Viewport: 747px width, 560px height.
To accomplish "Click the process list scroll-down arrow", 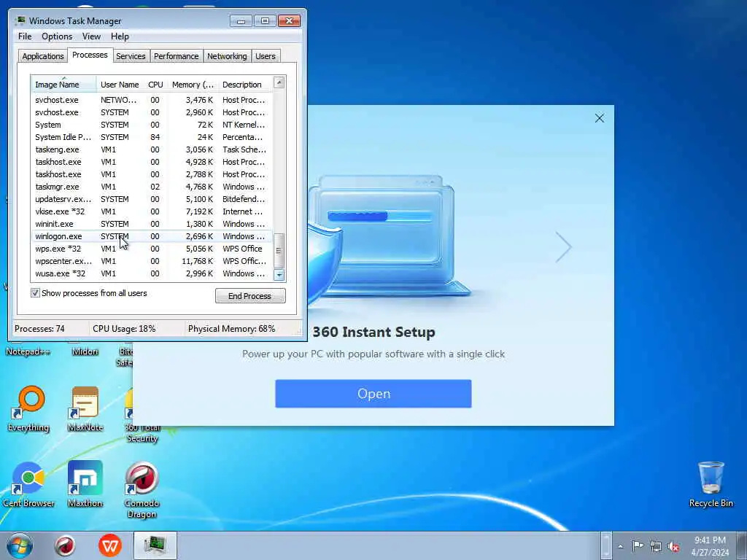I will 279,275.
